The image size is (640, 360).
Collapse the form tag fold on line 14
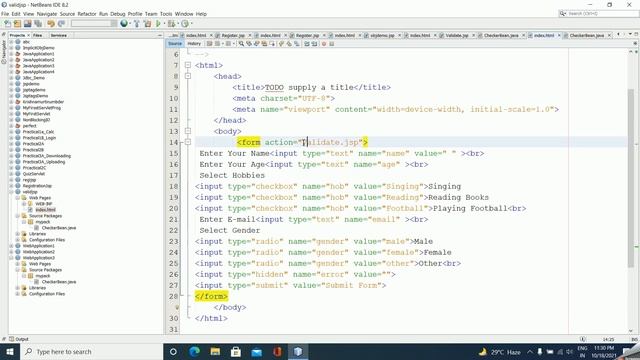[x=188, y=142]
